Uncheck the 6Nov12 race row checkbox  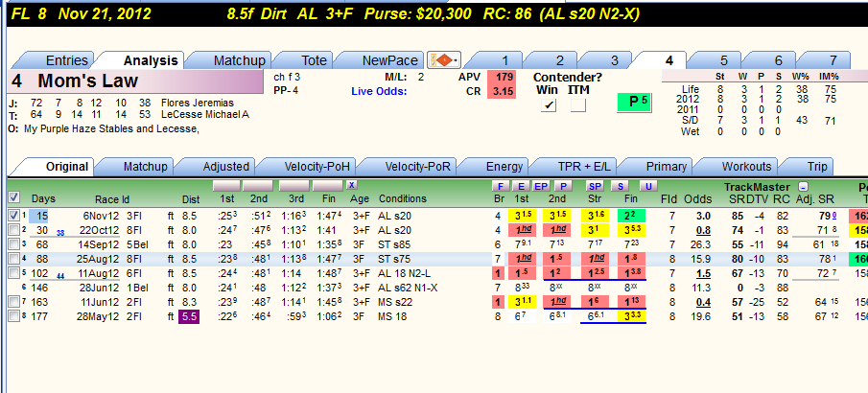14,216
